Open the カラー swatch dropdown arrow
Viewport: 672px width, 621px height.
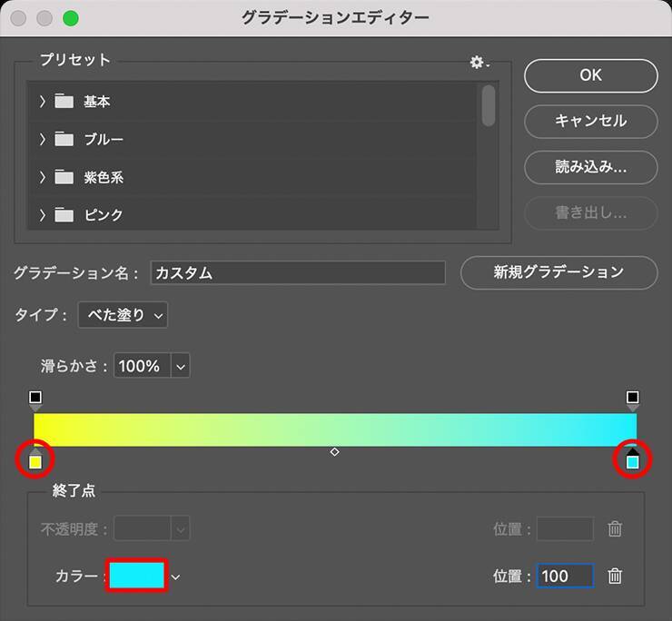[175, 577]
